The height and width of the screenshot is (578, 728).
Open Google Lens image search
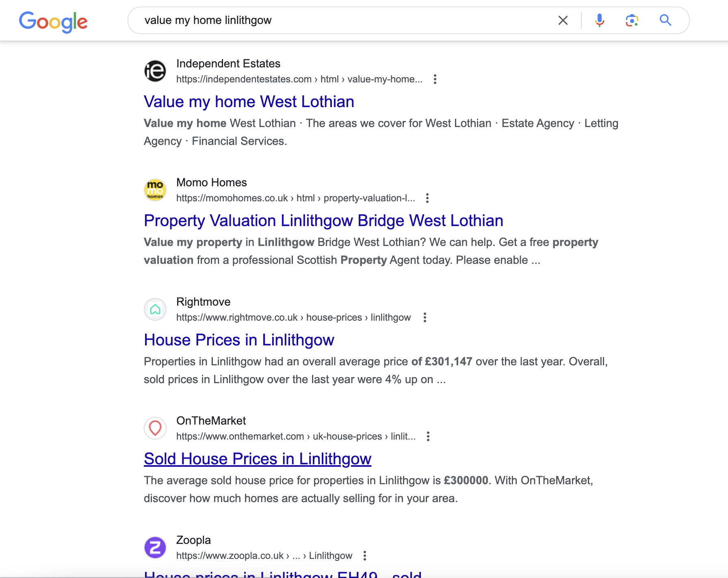tap(632, 20)
